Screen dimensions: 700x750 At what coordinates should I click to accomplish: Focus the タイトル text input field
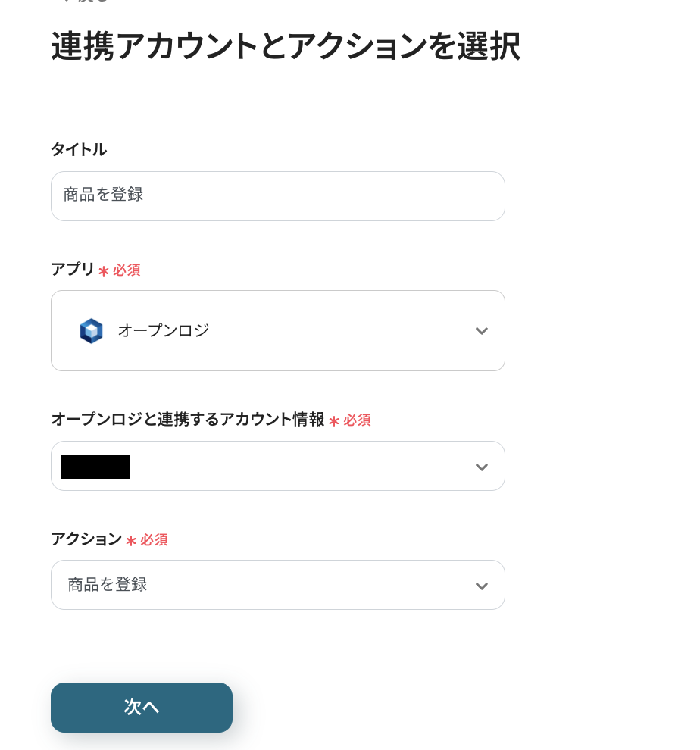(x=277, y=196)
